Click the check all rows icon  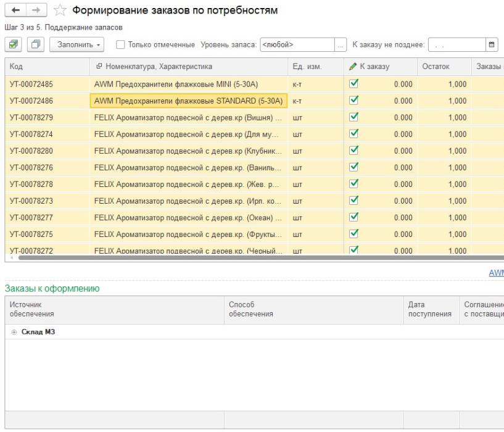click(12, 44)
